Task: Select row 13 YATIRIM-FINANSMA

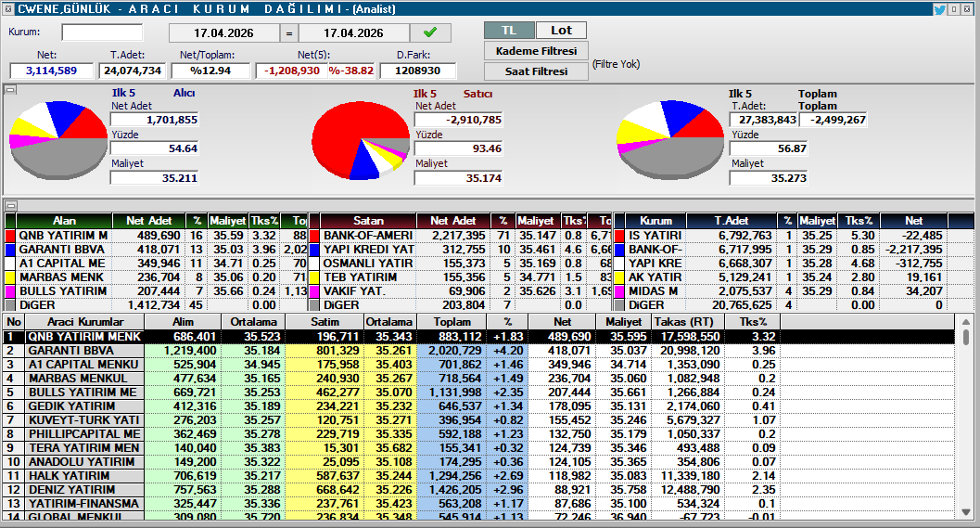Action: pyautogui.click(x=478, y=503)
